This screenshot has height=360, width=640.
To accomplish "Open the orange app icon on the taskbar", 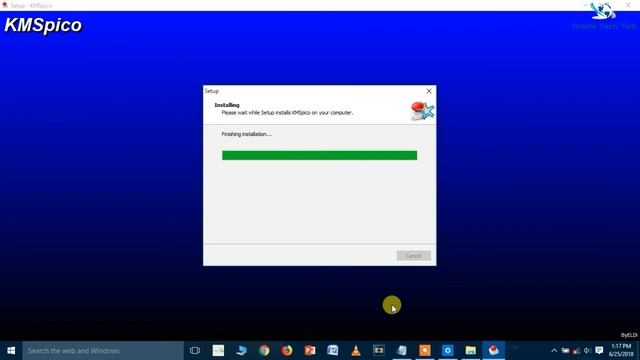I will pos(425,351).
